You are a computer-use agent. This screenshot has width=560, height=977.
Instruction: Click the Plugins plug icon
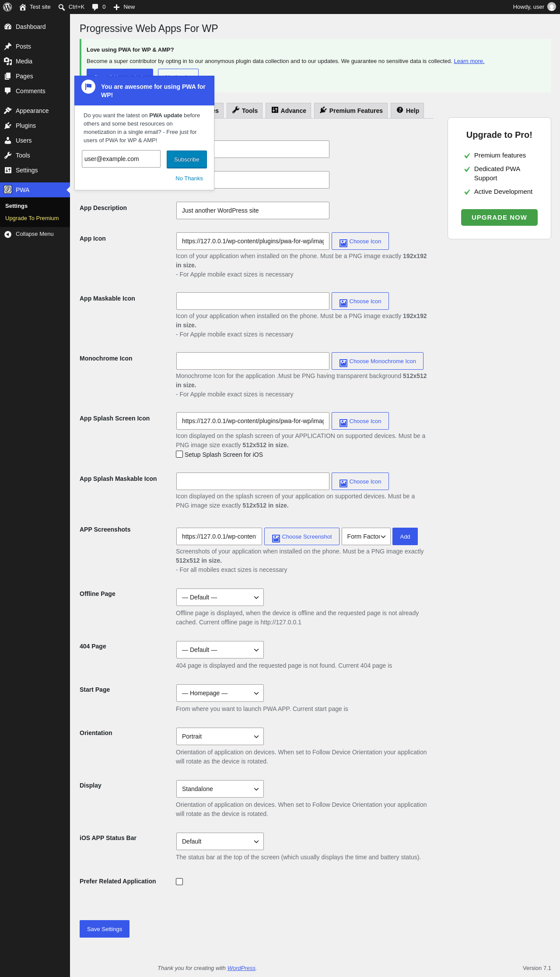point(8,126)
